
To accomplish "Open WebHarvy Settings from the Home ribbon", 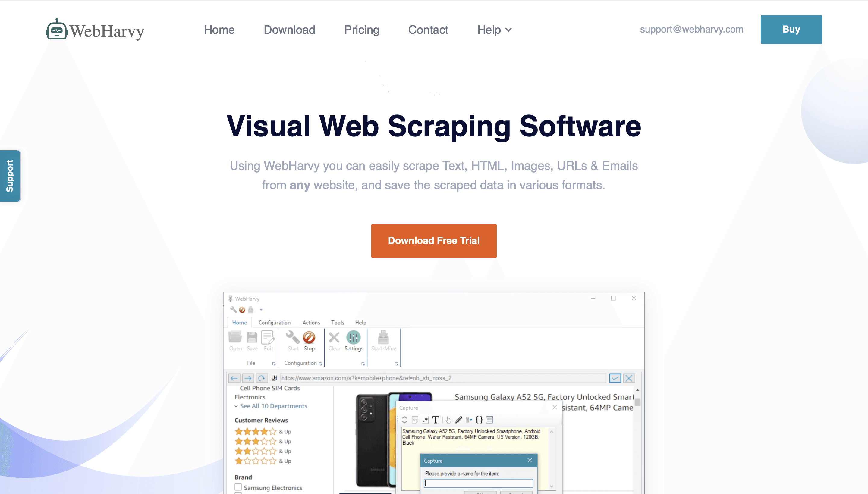I will coord(353,340).
